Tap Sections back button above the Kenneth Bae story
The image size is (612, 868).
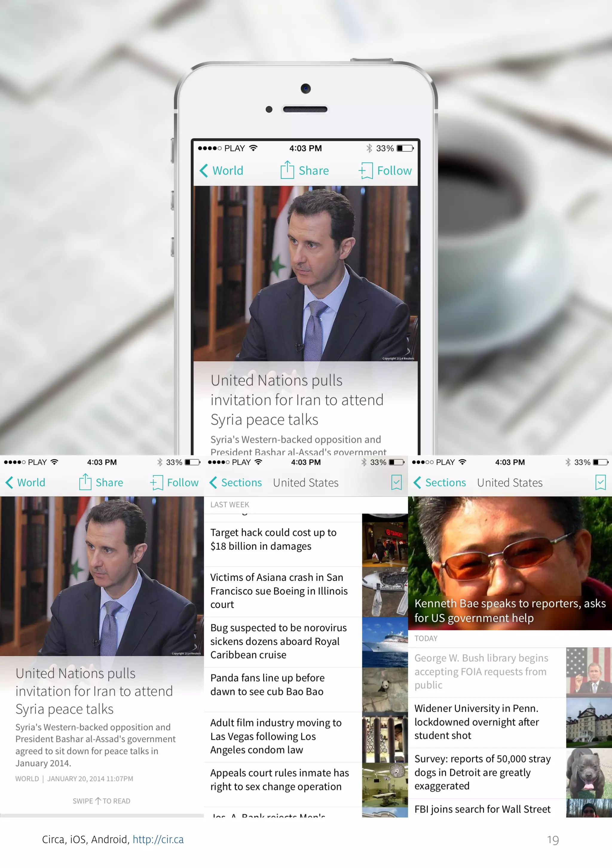[440, 482]
